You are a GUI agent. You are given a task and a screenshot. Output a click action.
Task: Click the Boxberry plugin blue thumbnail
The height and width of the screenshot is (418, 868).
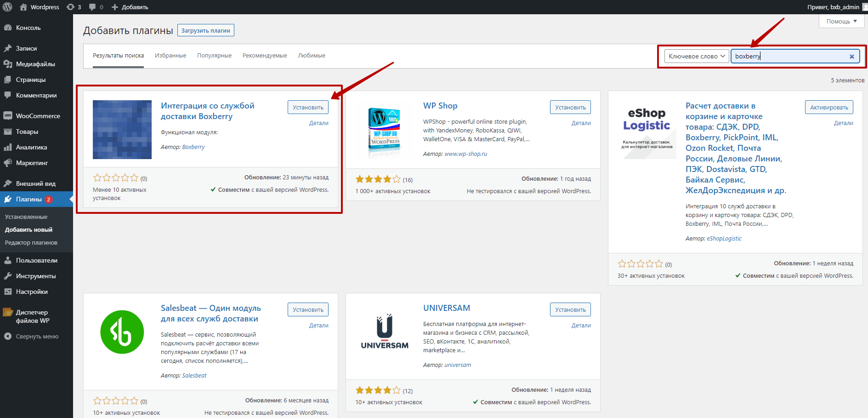122,130
